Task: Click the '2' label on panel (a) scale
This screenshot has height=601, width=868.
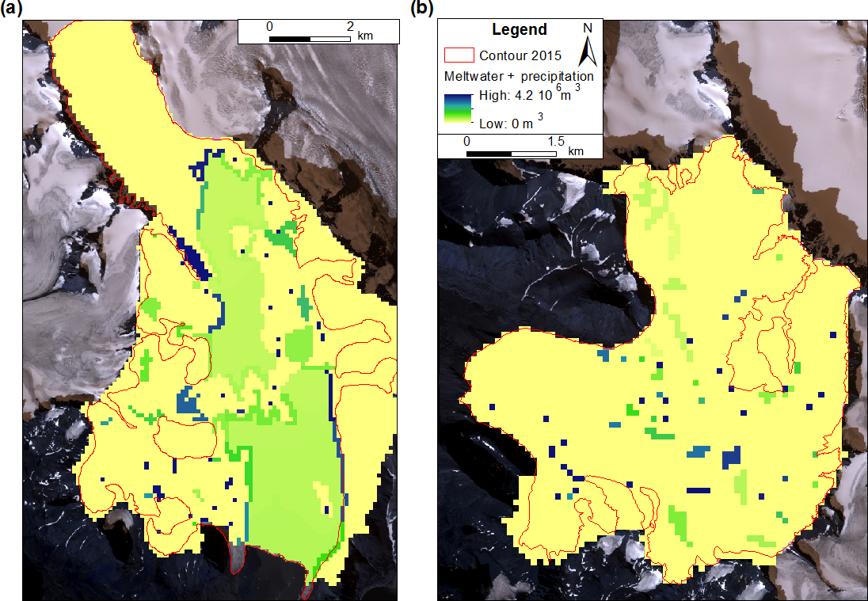Action: pyautogui.click(x=350, y=26)
